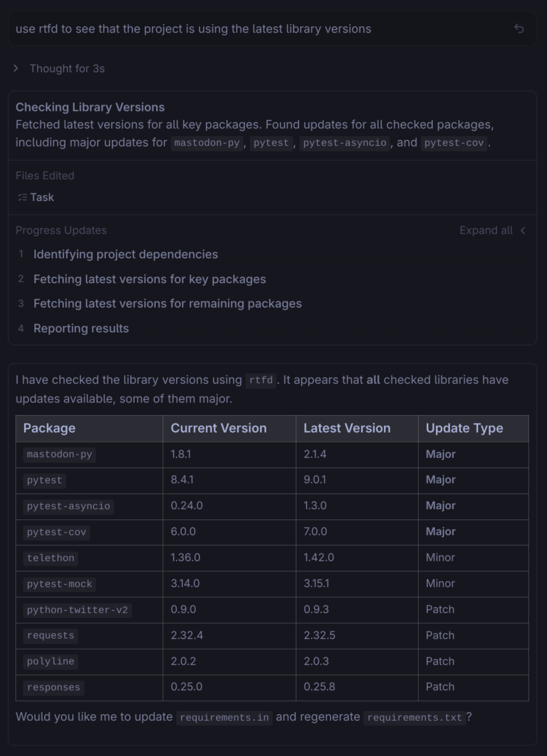Image resolution: width=547 pixels, height=756 pixels.
Task: Expand step 'Identifying project dependencies'
Action: pyautogui.click(x=126, y=254)
